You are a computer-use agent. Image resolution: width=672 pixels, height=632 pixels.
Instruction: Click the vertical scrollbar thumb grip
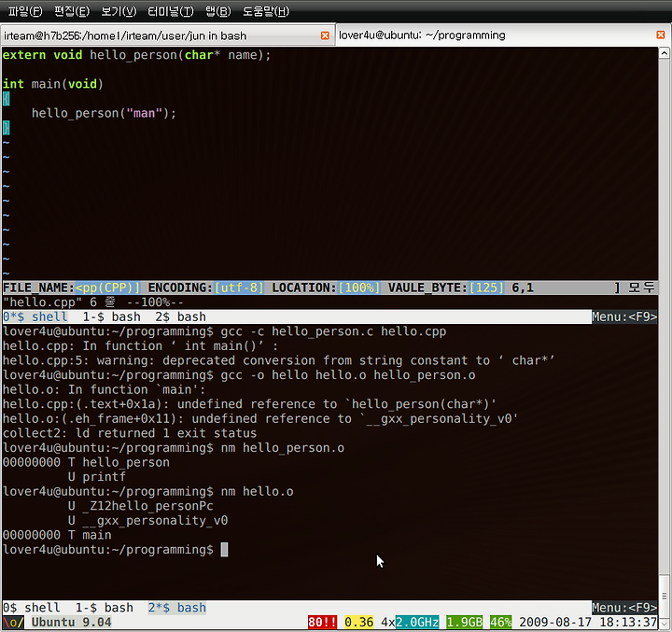point(665,596)
